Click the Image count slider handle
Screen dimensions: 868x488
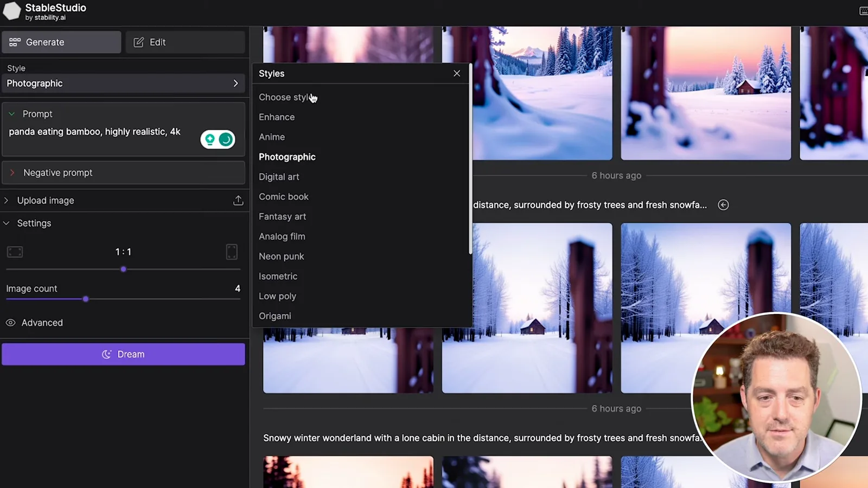click(86, 299)
